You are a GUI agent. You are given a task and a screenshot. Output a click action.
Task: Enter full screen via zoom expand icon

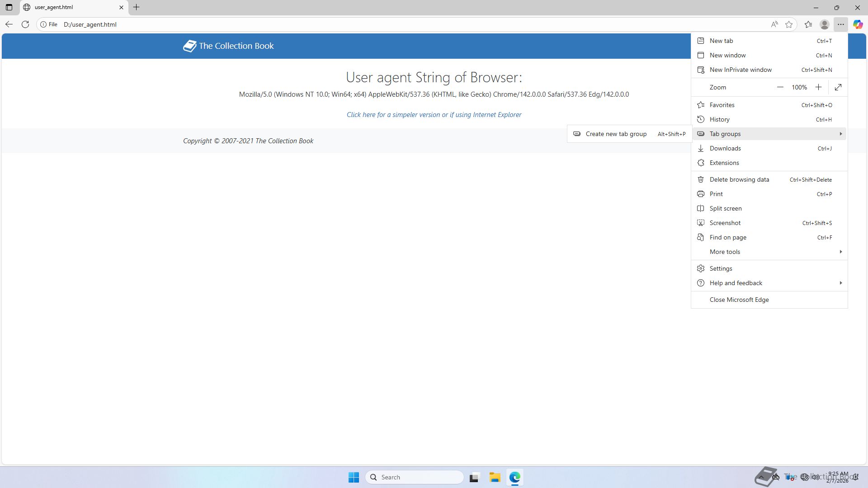(x=838, y=87)
